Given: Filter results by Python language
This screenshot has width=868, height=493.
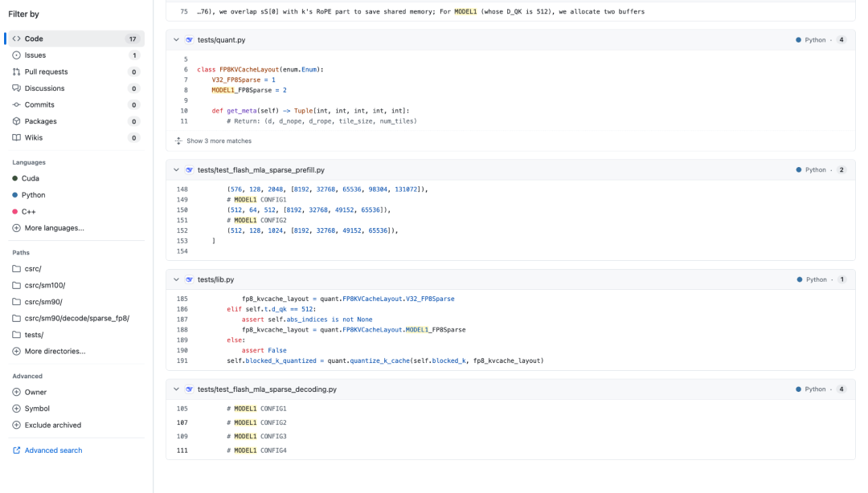Looking at the screenshot, I should (x=35, y=195).
